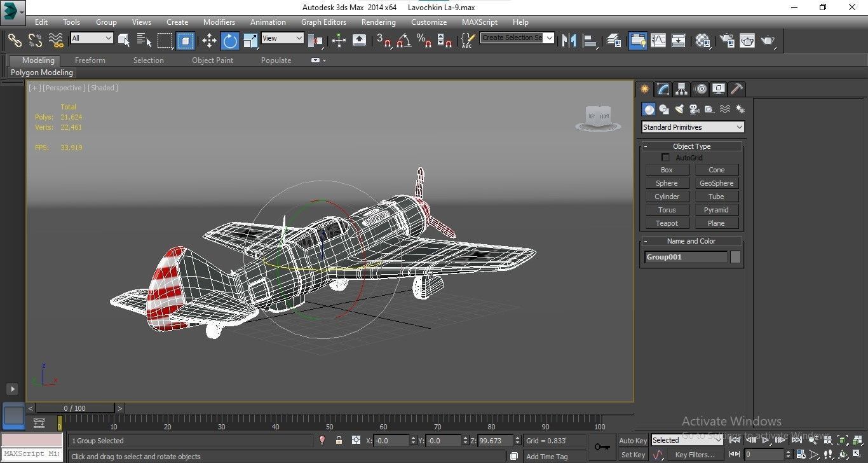Open Select by Name list icon
Viewport: 868px width, 463px height.
(x=144, y=41)
